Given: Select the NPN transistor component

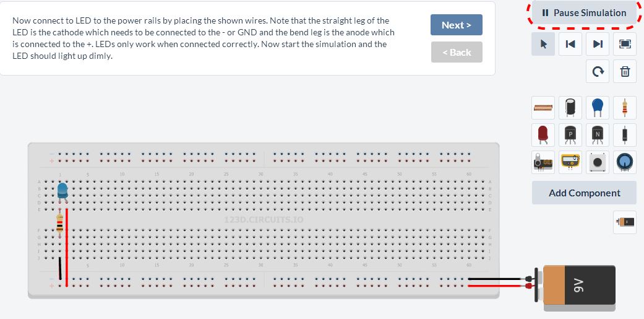Looking at the screenshot, I should click(598, 135).
